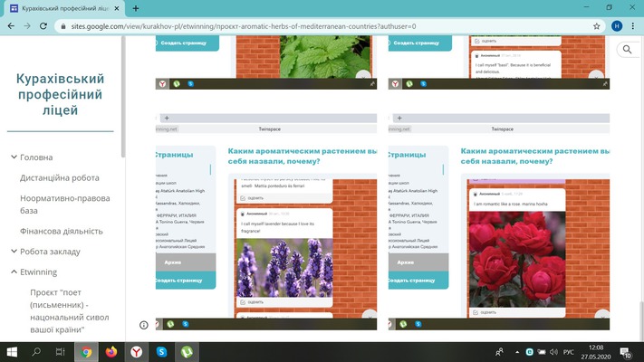The height and width of the screenshot is (362, 644).
Task: Open the Дистанційна робота page link
Action: point(60,178)
